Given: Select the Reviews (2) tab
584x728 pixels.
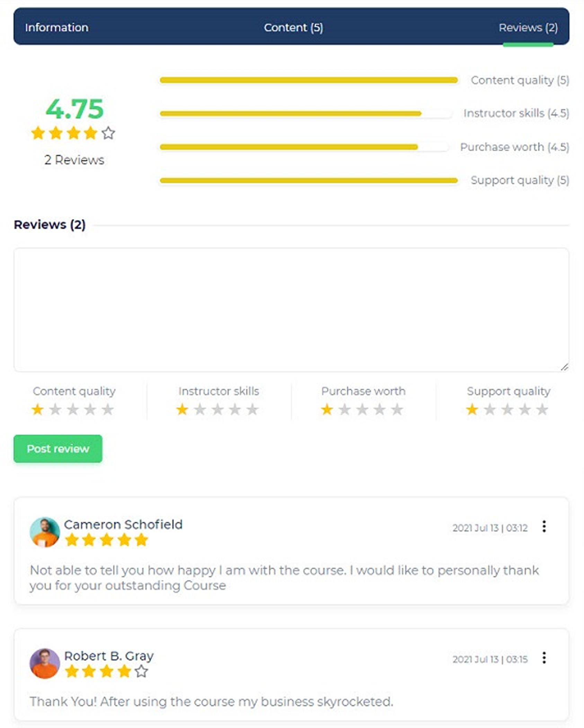Looking at the screenshot, I should pos(528,27).
